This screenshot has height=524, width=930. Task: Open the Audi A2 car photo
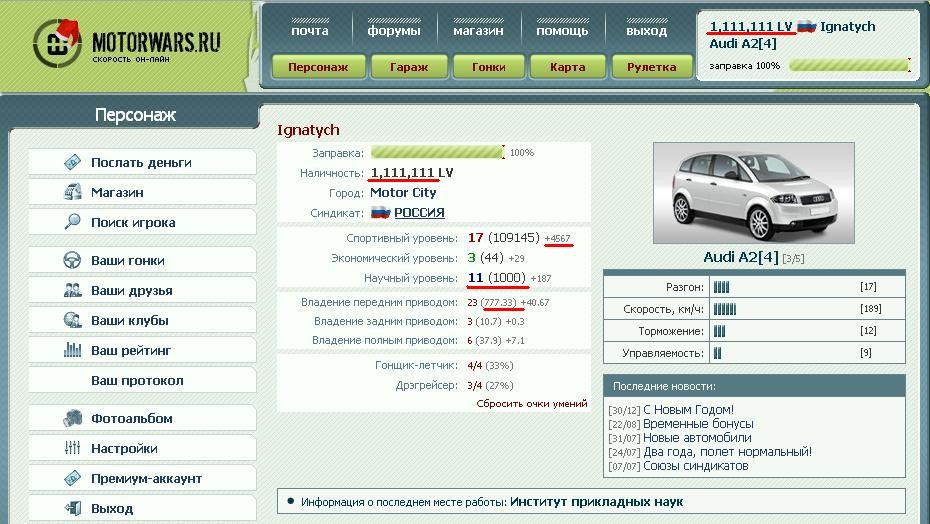754,193
